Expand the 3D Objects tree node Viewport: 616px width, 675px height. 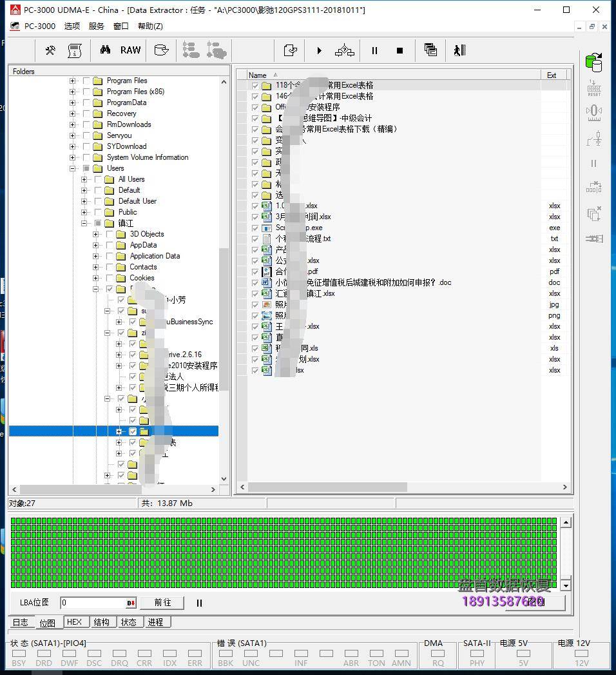click(95, 234)
